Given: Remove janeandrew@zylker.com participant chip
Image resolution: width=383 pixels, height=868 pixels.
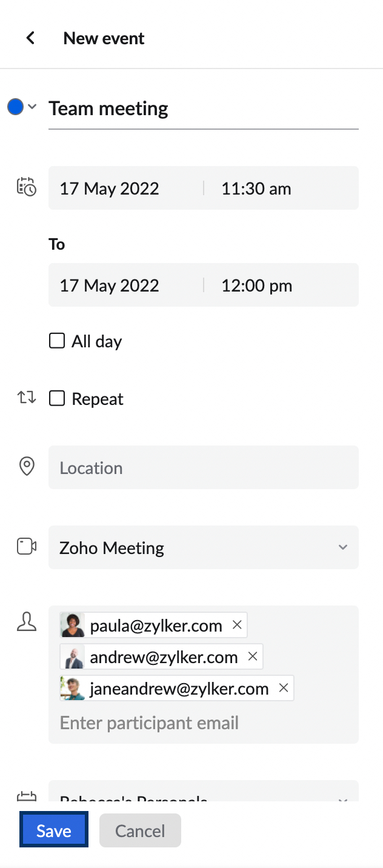Looking at the screenshot, I should pyautogui.click(x=283, y=688).
